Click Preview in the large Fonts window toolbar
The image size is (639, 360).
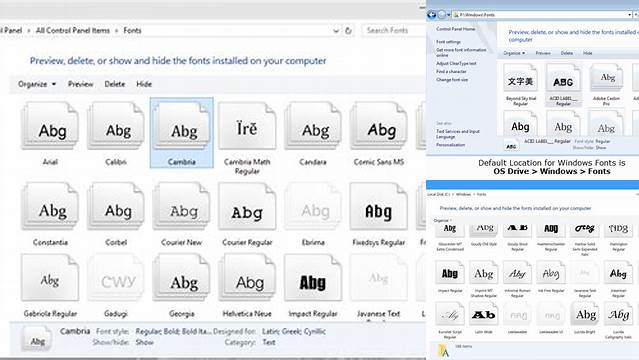(80, 84)
